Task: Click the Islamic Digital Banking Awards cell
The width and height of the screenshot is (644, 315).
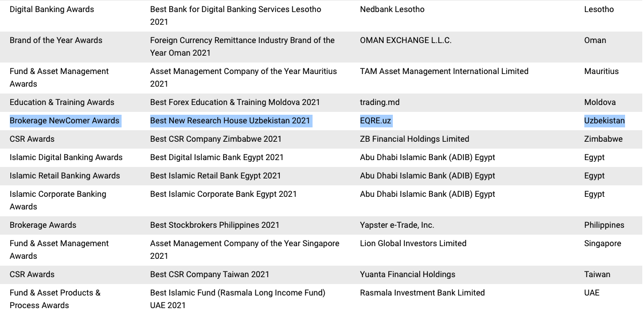Action: [66, 157]
